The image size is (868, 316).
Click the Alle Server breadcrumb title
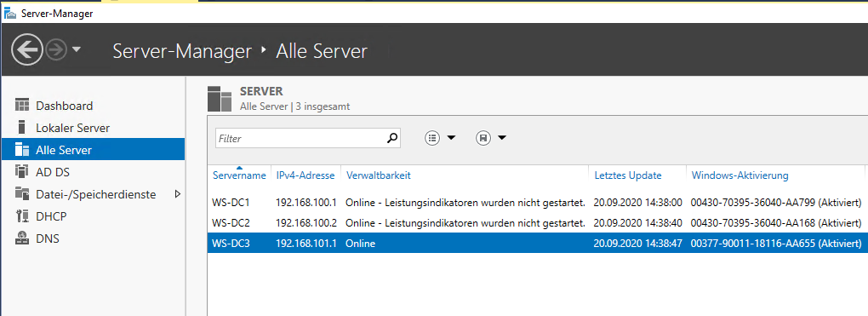(x=322, y=51)
